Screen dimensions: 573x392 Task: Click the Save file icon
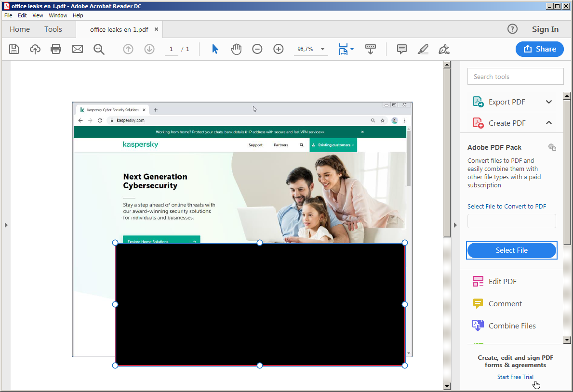tap(14, 49)
